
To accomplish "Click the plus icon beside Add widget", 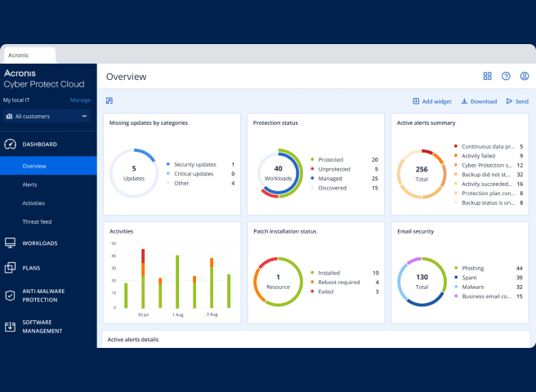I will pyautogui.click(x=416, y=101).
